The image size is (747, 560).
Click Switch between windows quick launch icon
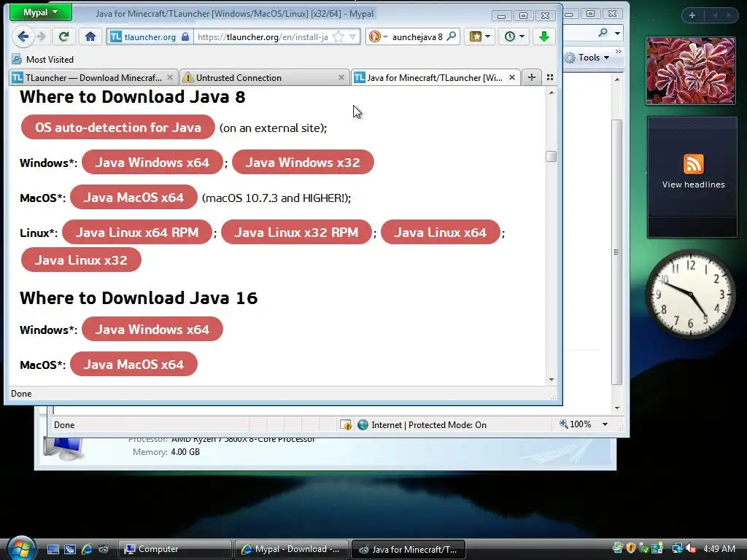[x=70, y=549]
